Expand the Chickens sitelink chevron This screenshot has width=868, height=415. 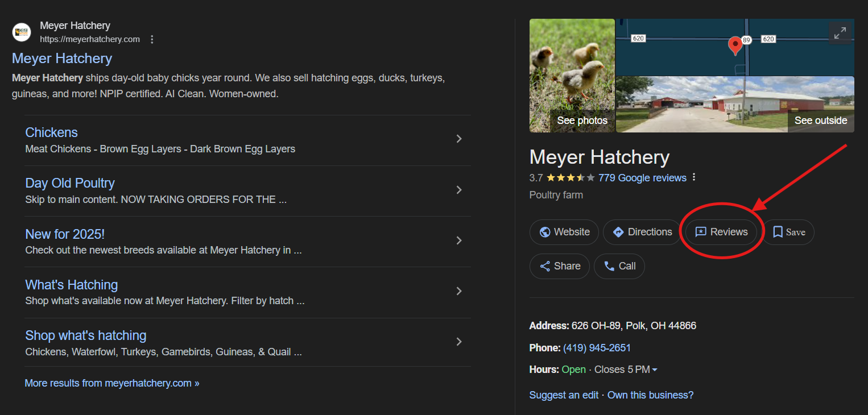(459, 139)
